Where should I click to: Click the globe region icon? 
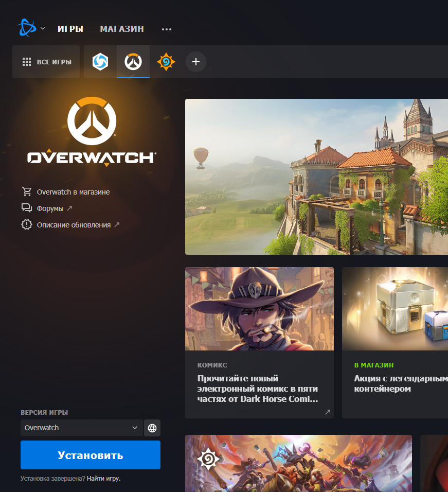click(152, 428)
